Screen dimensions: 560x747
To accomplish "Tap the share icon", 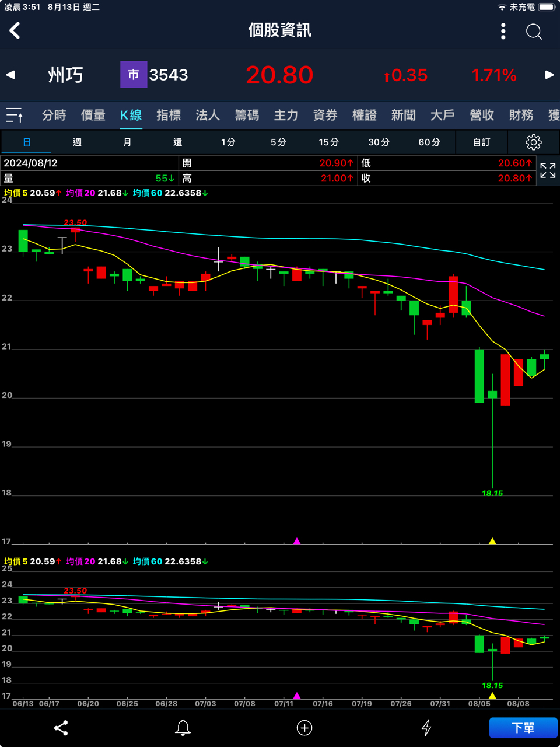I will coord(61,728).
